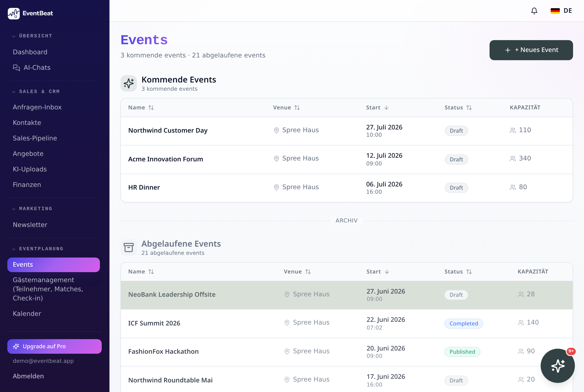
Task: Click capacity people icon next to 110
Action: [x=513, y=130]
